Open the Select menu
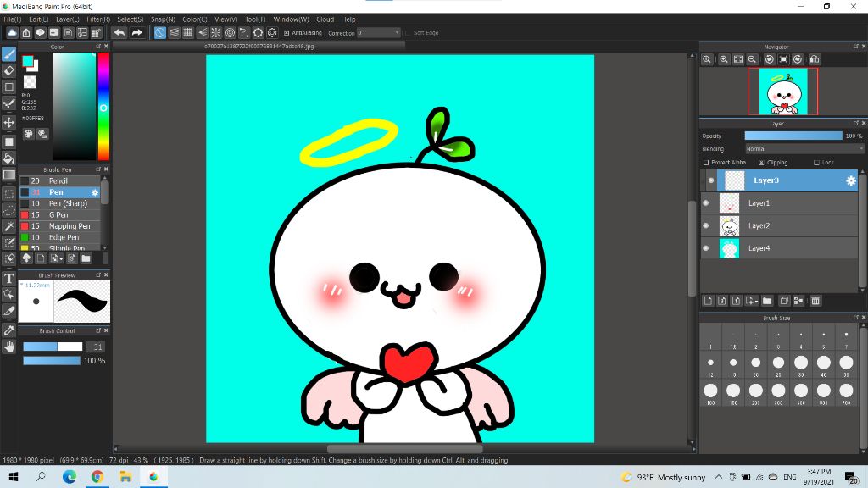 130,19
